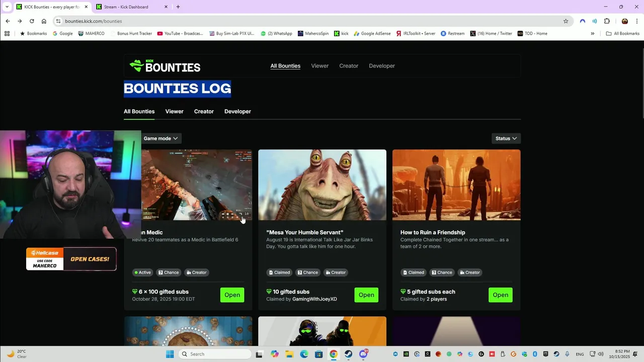Click the Windows taskbar Search box

215,354
